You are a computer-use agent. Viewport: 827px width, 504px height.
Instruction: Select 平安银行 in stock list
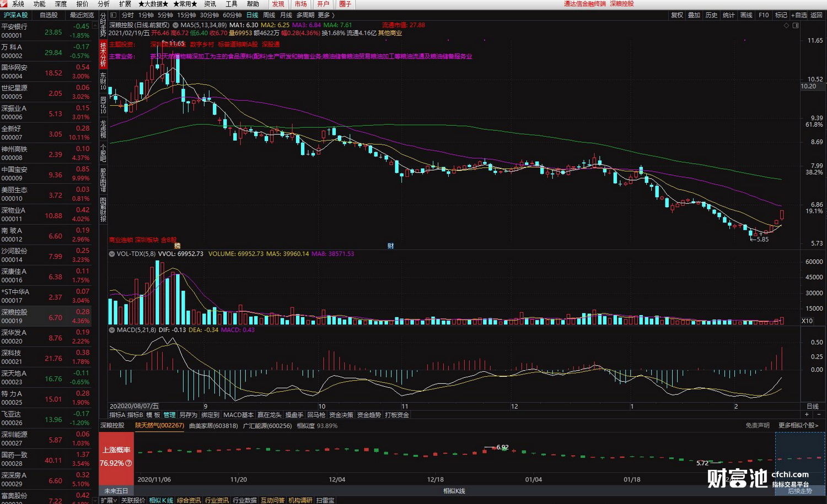tap(46, 31)
